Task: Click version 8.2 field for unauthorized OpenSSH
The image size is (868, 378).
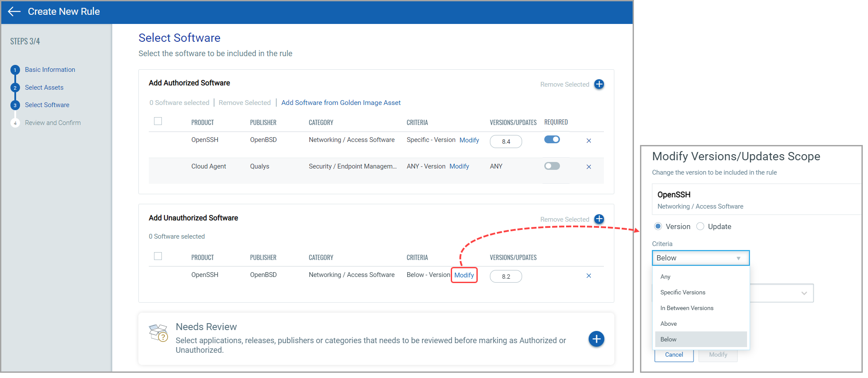Action: tap(506, 277)
